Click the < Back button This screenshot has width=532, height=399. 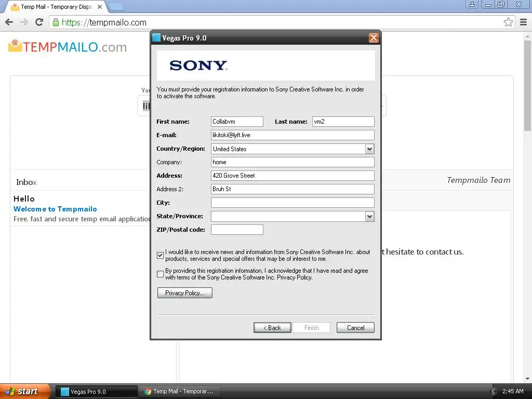[x=272, y=328]
